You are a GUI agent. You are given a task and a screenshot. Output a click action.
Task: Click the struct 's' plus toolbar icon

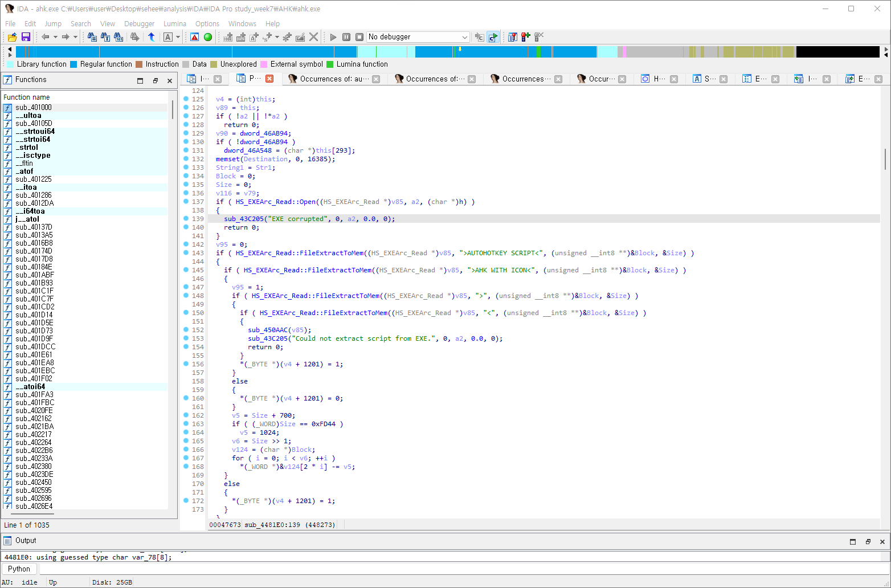pyautogui.click(x=267, y=37)
